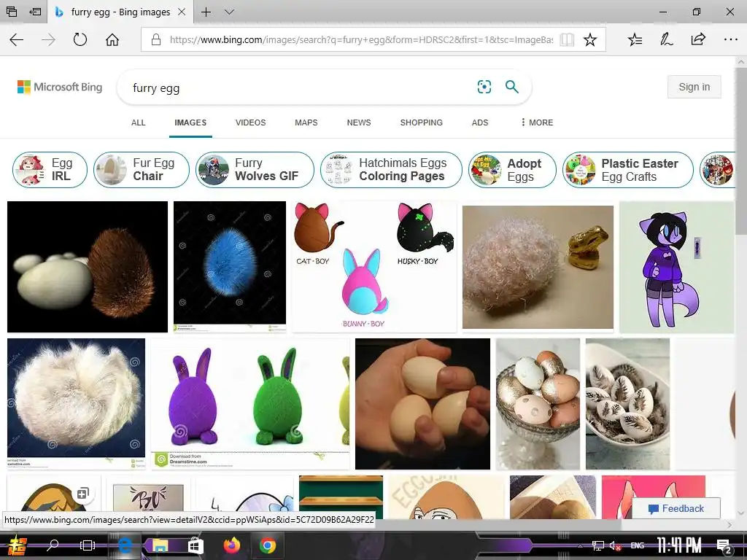Open tabs you've set aside icon

[12, 12]
